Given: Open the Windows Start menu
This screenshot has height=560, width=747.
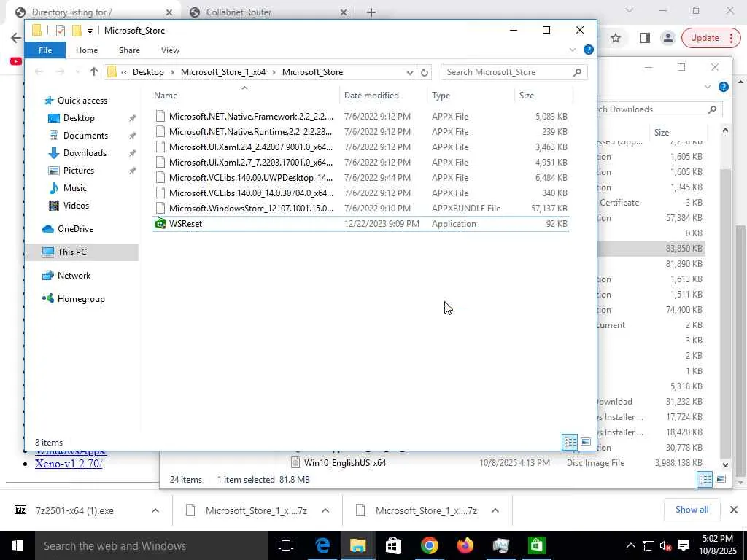Looking at the screenshot, I should click(18, 545).
